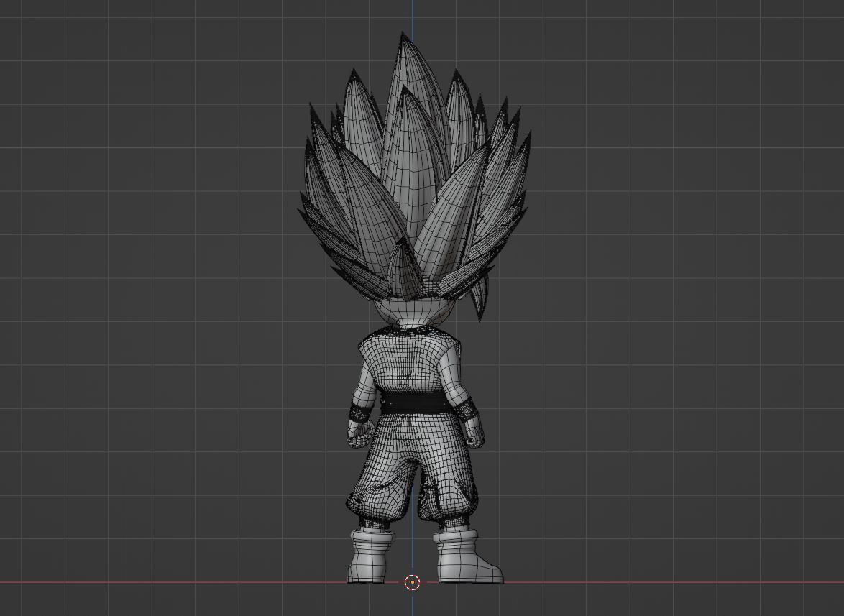Image resolution: width=844 pixels, height=616 pixels.
Task: Click the dark wristband on the left arm
Action: tap(359, 412)
